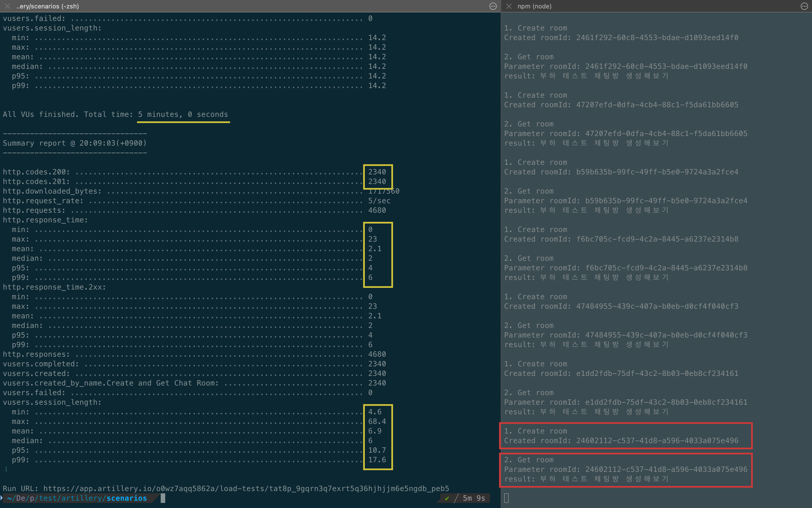Click the Created roomId e1dd2fdb line
Screen dimensions: 812x508
tap(621, 373)
